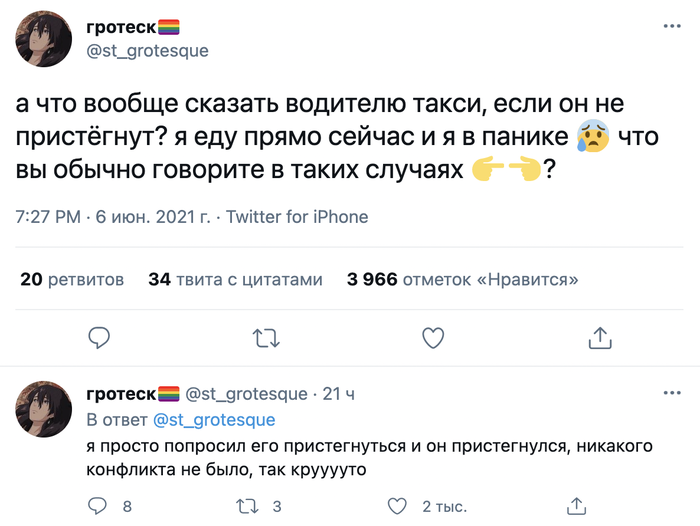Click the @st_grotesque mention after В ответ
Image resolution: width=700 pixels, height=526 pixels.
click(214, 420)
